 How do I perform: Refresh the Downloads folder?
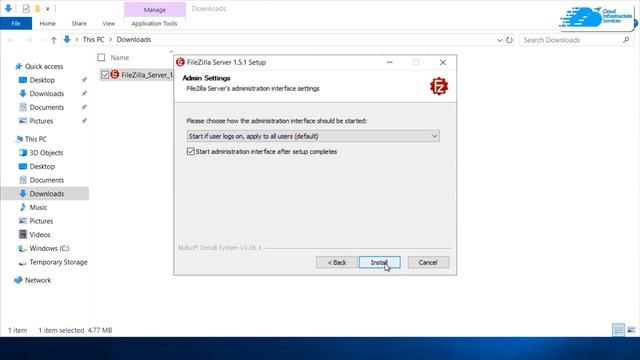point(509,40)
